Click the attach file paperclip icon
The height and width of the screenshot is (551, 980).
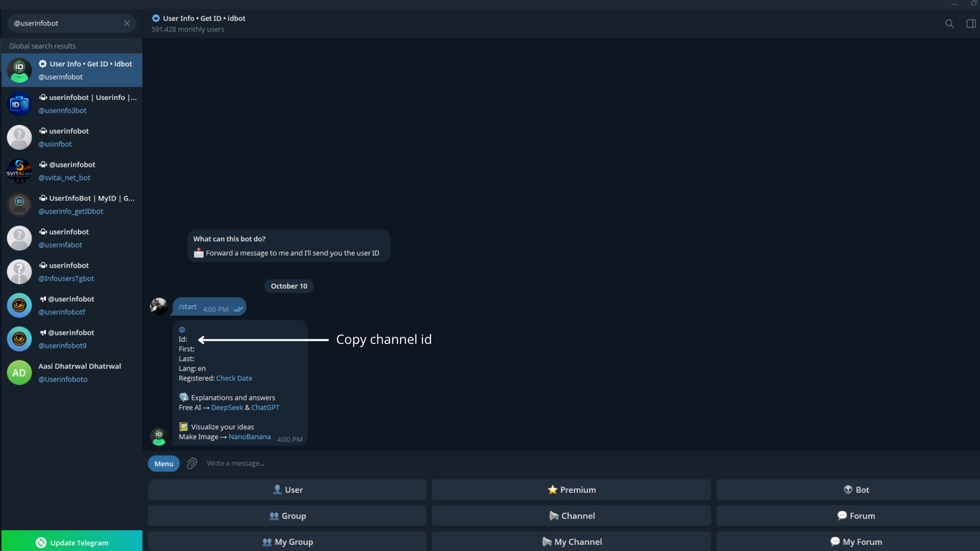point(192,463)
